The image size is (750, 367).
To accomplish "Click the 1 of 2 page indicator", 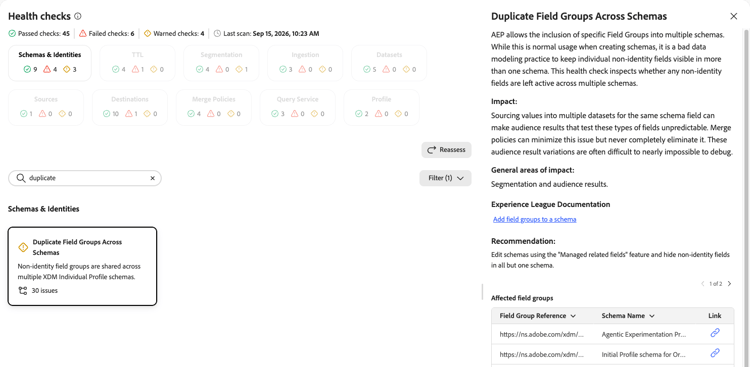I will 716,284.
